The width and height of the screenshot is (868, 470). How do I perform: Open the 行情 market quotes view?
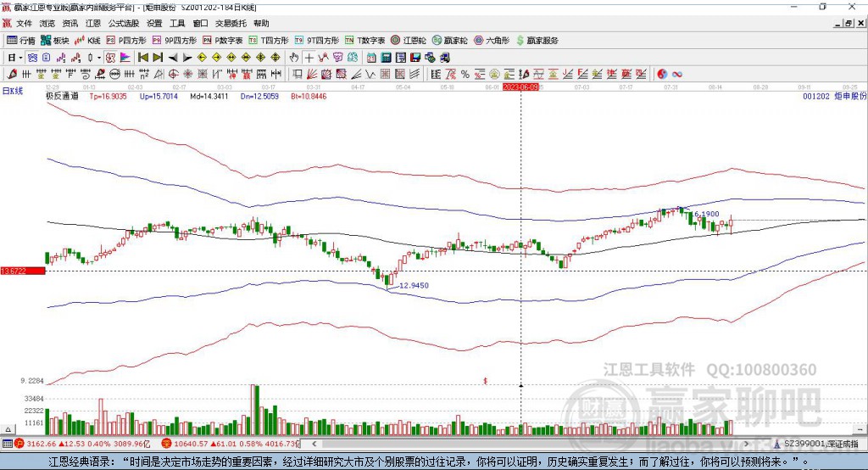[21, 41]
